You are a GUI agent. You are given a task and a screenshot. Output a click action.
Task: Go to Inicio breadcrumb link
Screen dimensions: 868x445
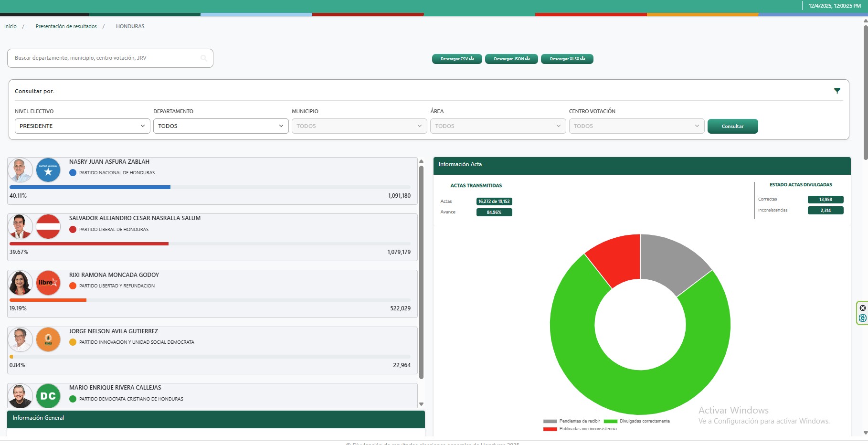coord(11,26)
